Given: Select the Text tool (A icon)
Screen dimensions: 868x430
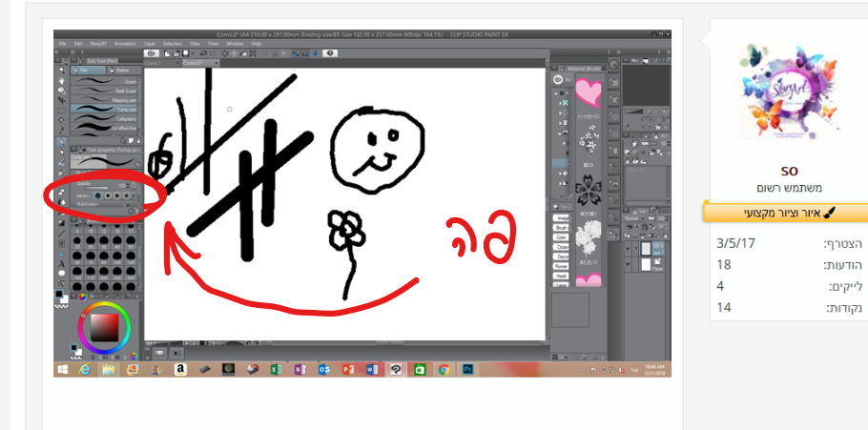Looking at the screenshot, I should point(61,263).
